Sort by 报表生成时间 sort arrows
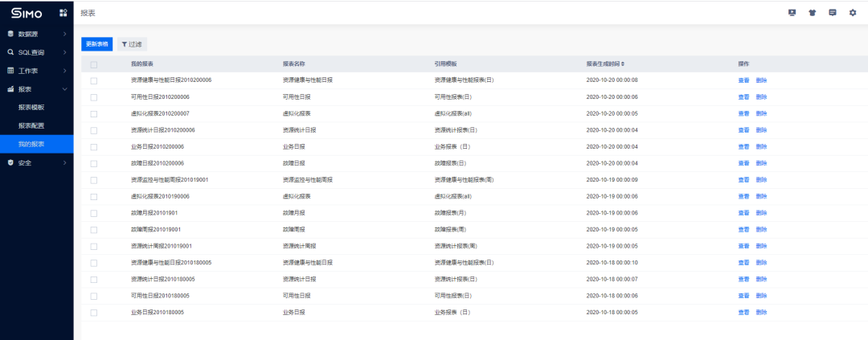This screenshot has width=868, height=340. [x=623, y=63]
